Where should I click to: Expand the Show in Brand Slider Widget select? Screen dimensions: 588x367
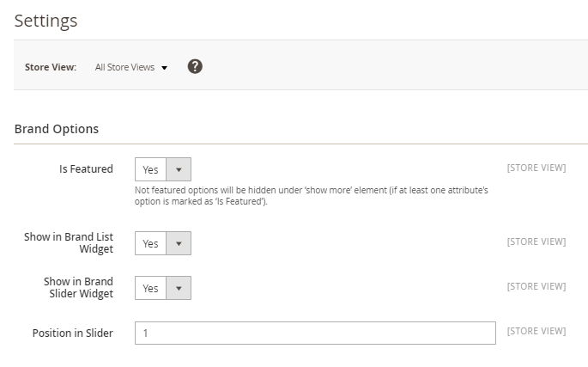[x=163, y=288]
